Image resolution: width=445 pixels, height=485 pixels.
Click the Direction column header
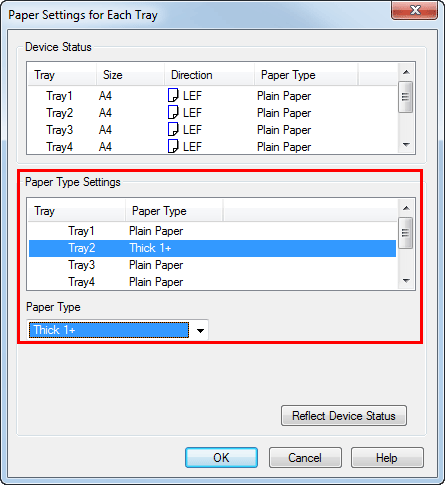pos(209,75)
